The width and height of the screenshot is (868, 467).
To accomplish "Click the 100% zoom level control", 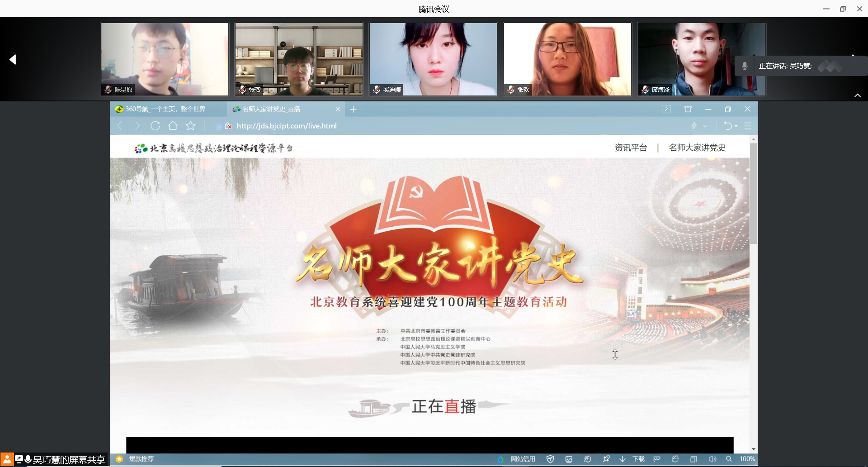I will coord(747,459).
